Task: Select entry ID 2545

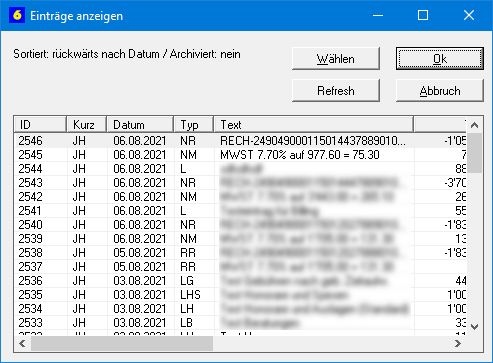Action: click(240, 155)
